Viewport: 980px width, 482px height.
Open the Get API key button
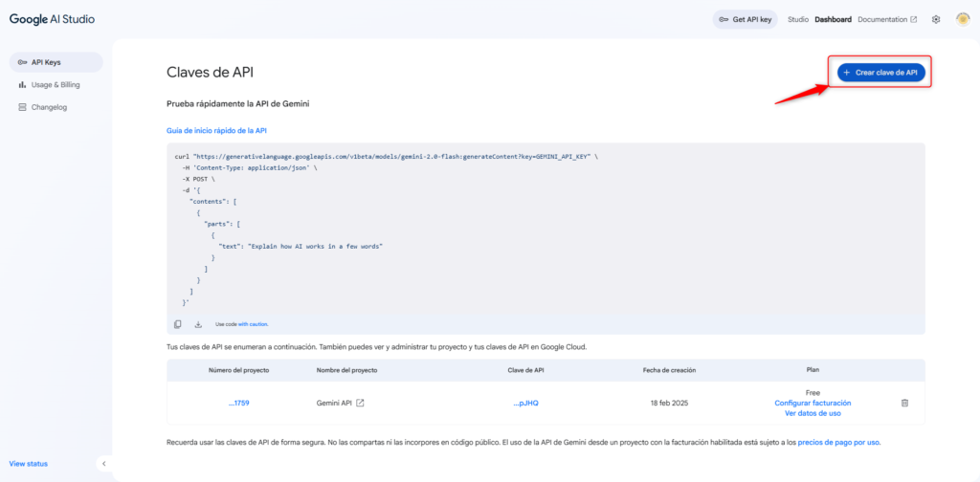[745, 19]
